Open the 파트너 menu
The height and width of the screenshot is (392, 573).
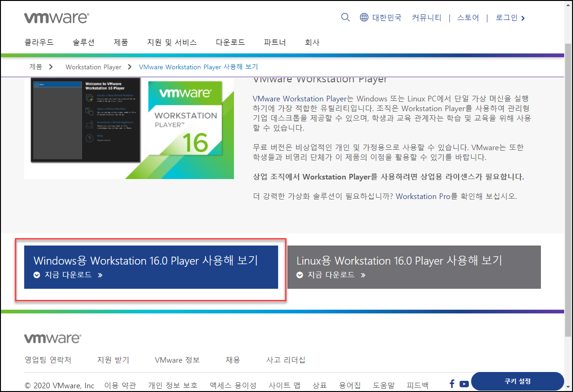[x=275, y=42]
